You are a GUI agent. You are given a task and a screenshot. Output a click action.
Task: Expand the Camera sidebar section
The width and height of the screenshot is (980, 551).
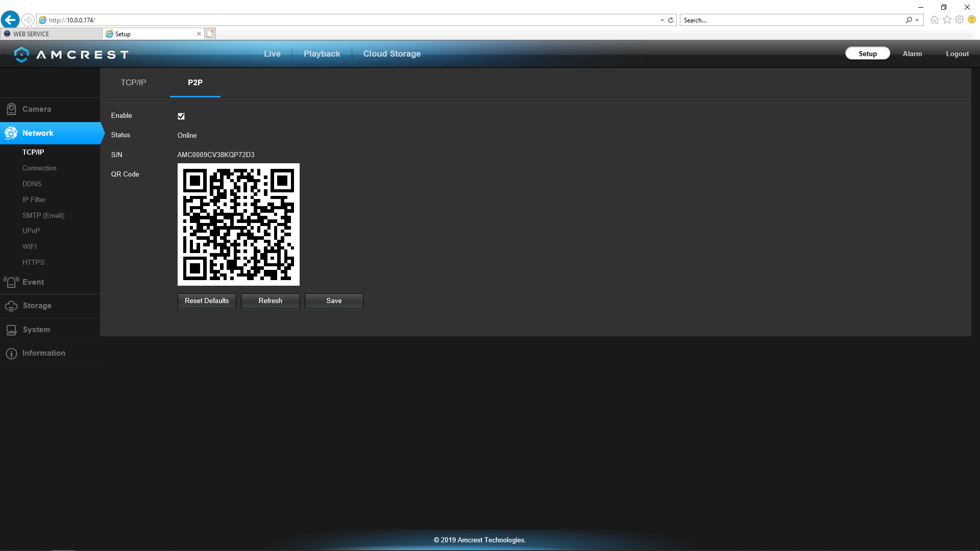(50, 109)
